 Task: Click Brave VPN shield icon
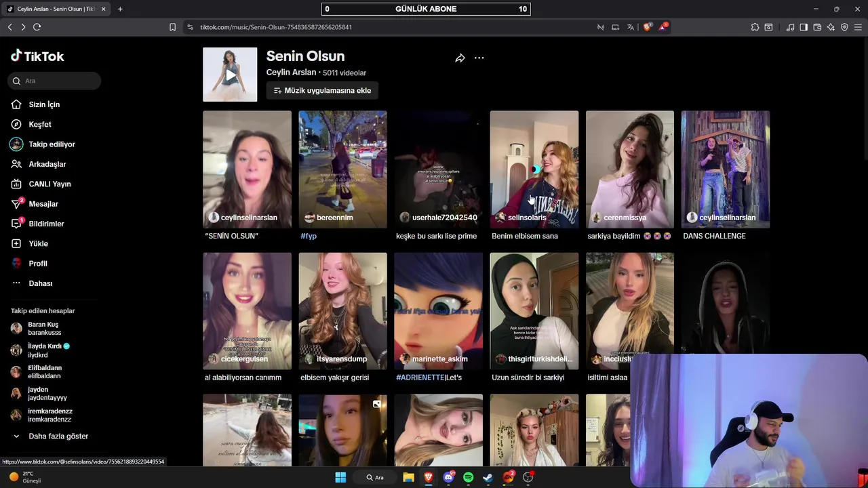(844, 27)
